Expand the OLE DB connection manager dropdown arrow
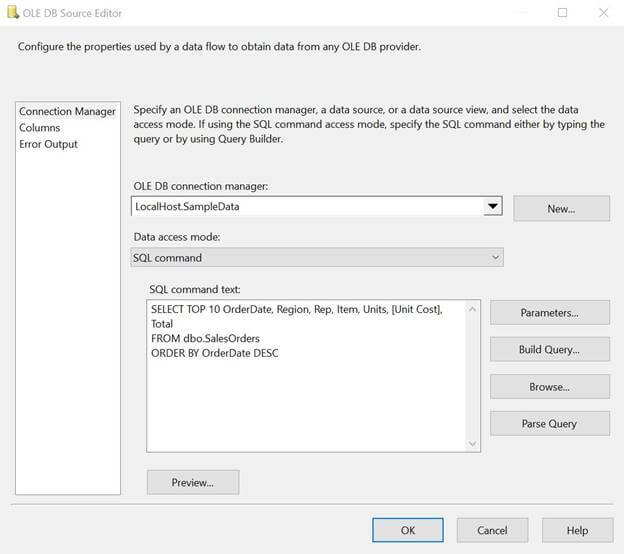The width and height of the screenshot is (624, 554). click(493, 206)
